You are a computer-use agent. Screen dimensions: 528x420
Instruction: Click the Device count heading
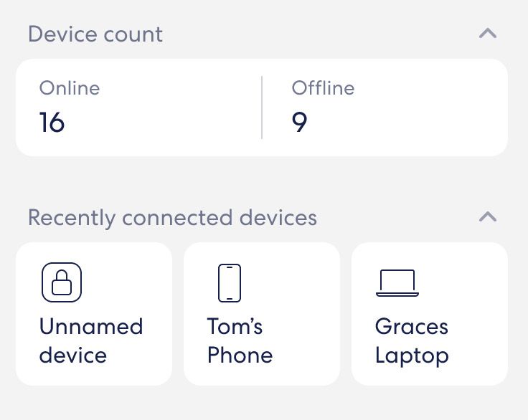[95, 34]
